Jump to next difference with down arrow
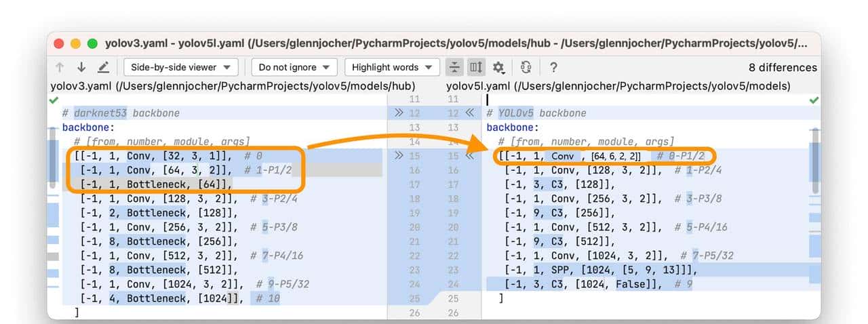Screen dimensions: 868x324 (81, 67)
